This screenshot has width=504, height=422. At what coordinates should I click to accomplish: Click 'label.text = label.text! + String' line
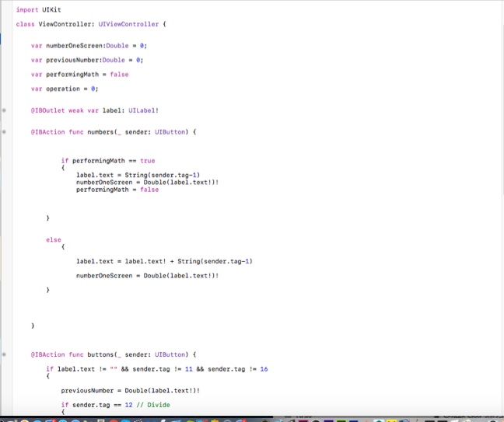pos(164,261)
